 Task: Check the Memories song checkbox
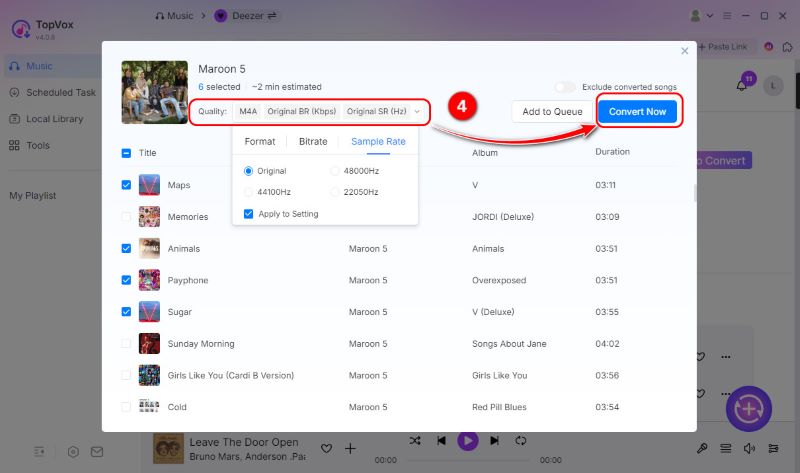[126, 217]
